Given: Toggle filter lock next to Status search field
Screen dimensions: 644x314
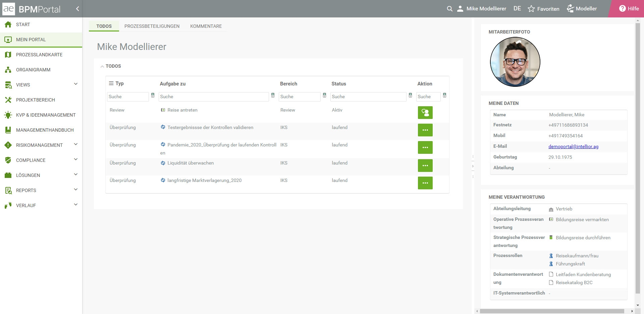Looking at the screenshot, I should click(410, 96).
